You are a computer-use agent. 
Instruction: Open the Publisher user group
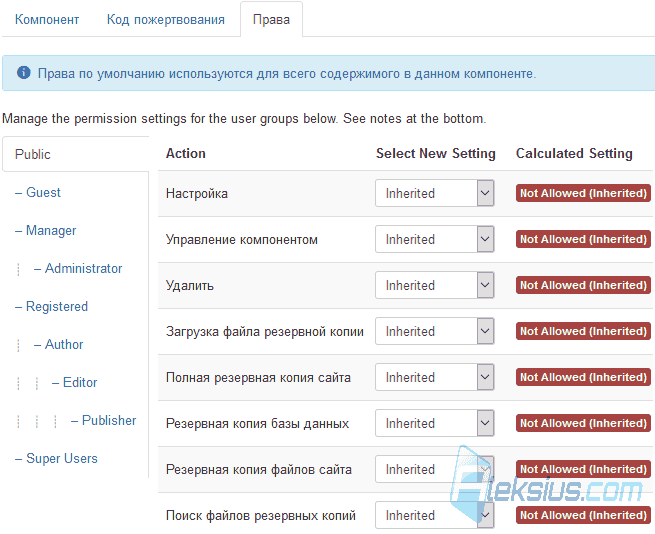pos(109,420)
